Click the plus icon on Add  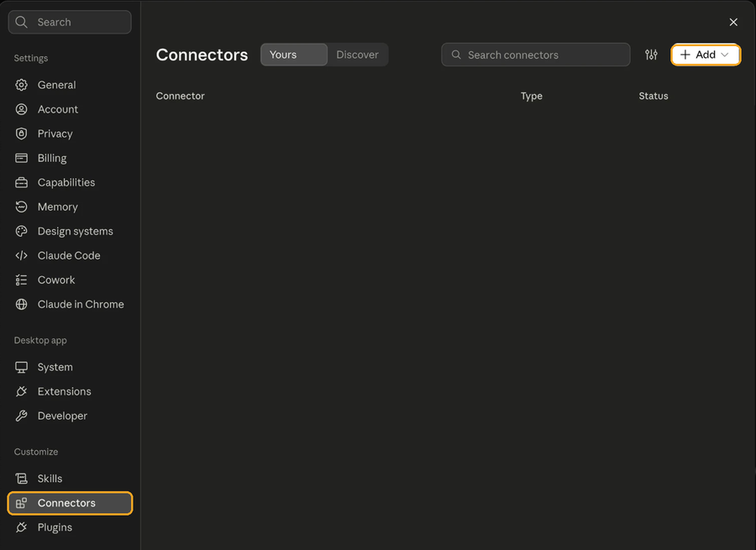click(685, 55)
